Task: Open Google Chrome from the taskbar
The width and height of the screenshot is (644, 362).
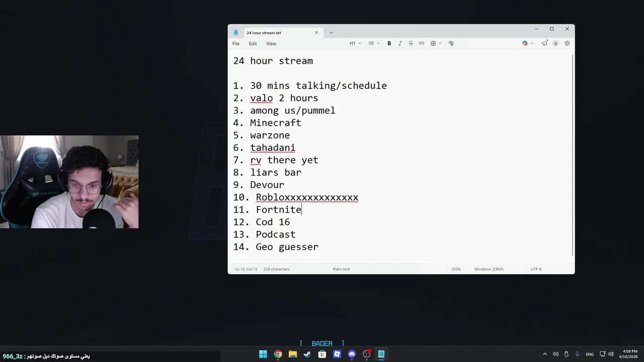Action: (x=278, y=354)
